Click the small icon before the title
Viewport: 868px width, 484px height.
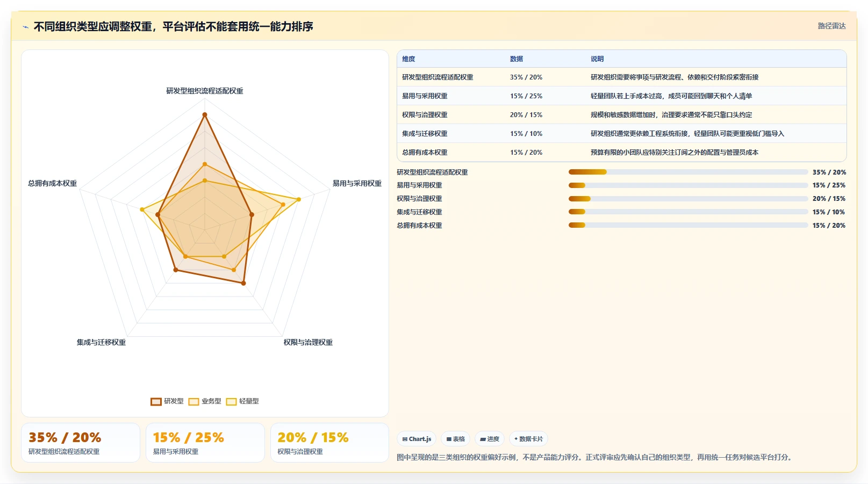pos(25,27)
